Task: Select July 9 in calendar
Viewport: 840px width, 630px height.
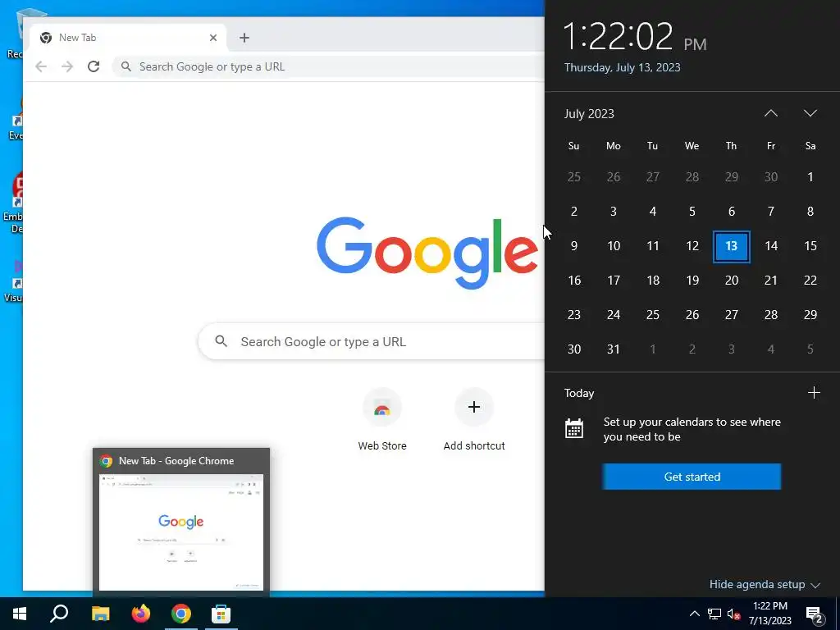Action: [573, 246]
